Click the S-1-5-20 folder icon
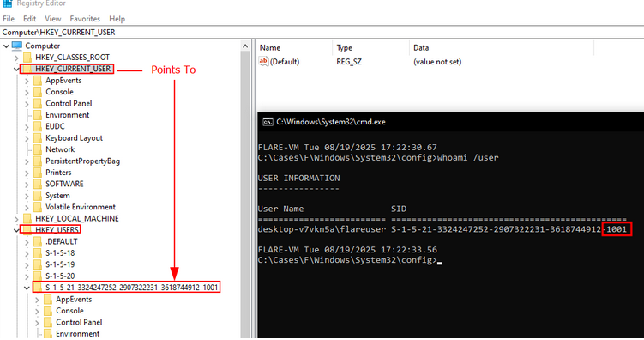The image size is (644, 340). (x=38, y=276)
